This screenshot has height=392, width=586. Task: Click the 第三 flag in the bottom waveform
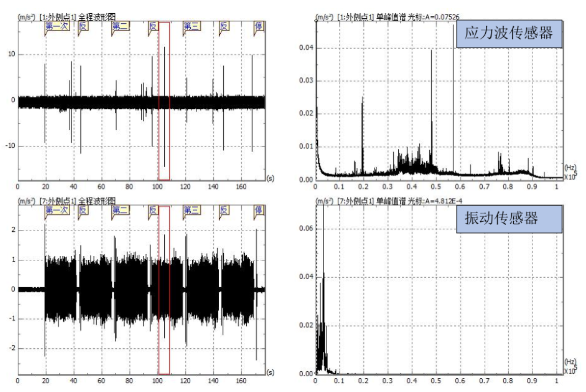tap(192, 211)
